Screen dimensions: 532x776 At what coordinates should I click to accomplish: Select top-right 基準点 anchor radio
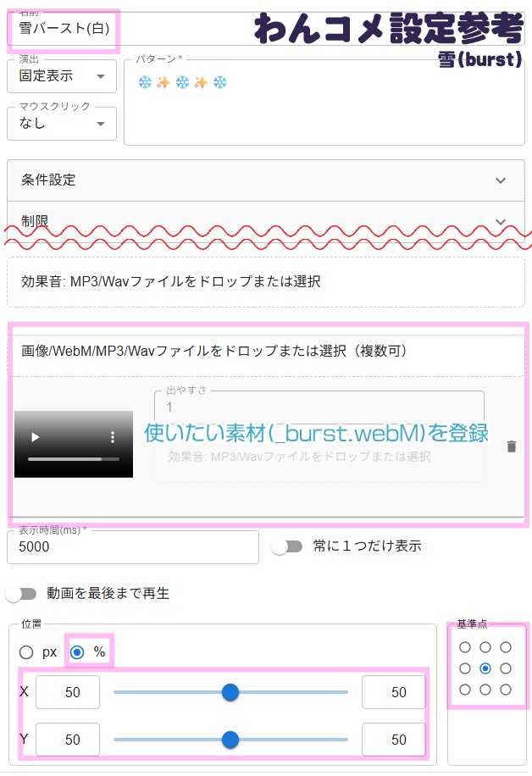(x=505, y=647)
